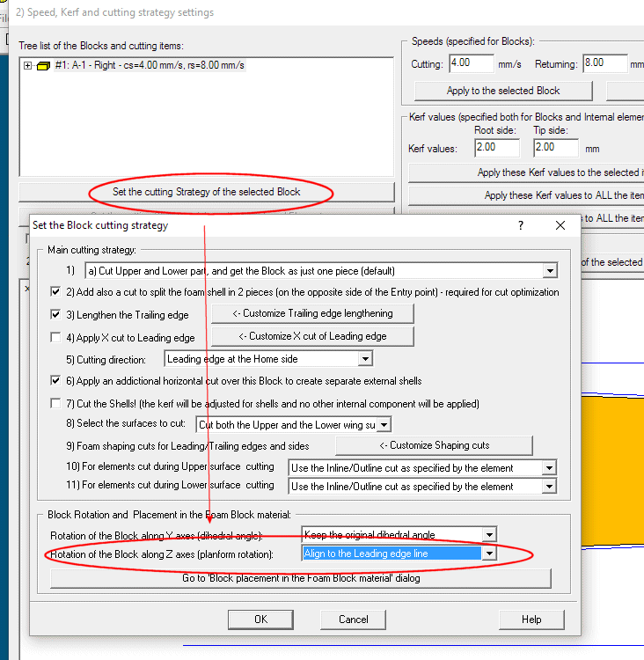
Task: Click Set the cutting Strategy of selected Block
Action: [x=207, y=192]
